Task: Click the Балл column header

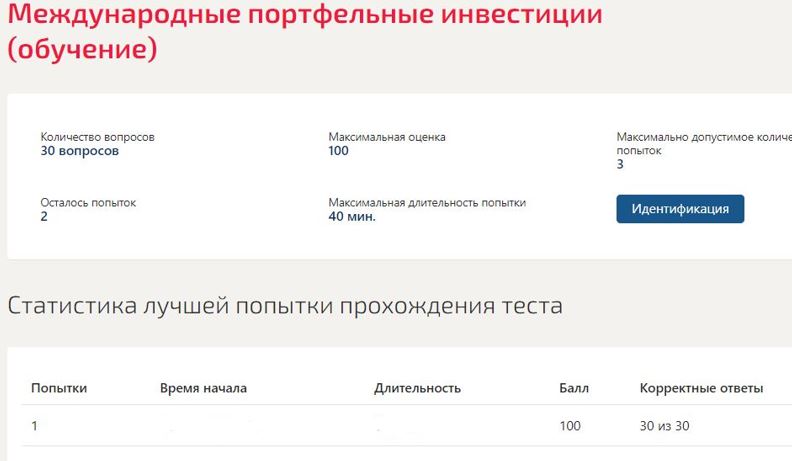Action: 574,388
